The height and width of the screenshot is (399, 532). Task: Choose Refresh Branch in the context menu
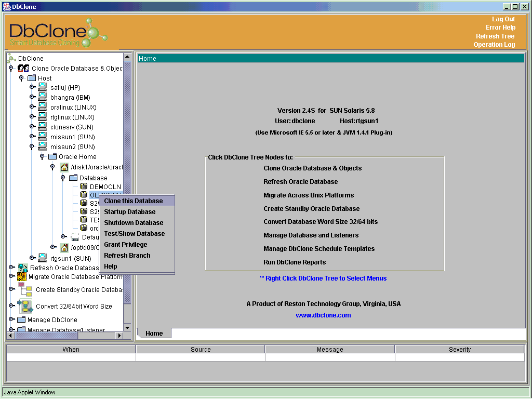(x=137, y=255)
